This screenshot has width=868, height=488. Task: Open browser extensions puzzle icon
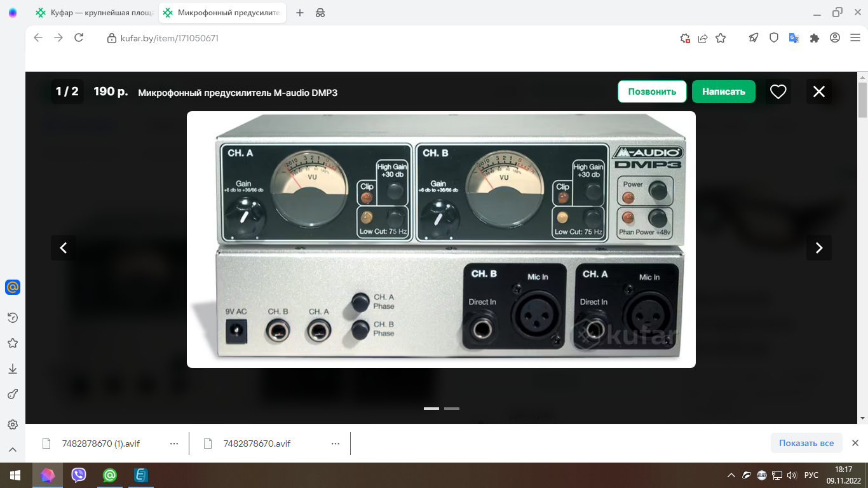[814, 38]
